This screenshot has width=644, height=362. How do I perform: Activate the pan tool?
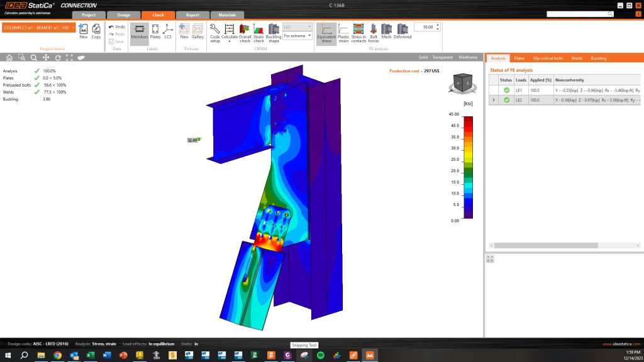[45, 57]
